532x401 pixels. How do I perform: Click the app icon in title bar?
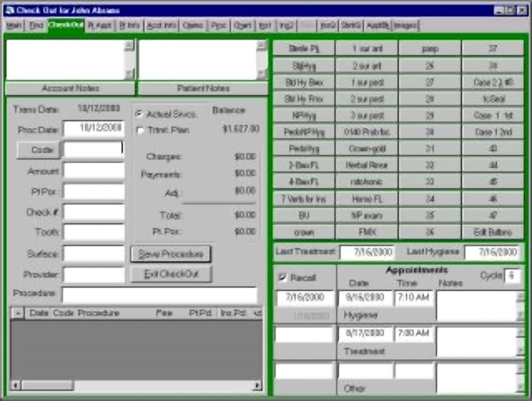[x=10, y=10]
